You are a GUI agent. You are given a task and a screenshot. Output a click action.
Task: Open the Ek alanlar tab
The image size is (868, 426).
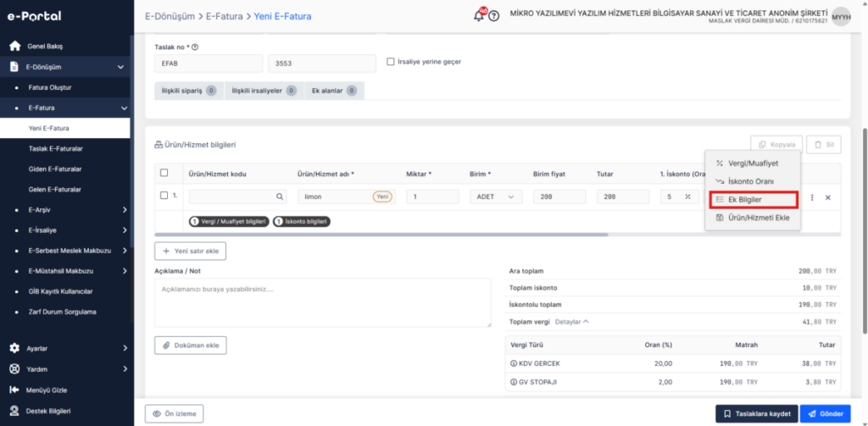[x=334, y=91]
